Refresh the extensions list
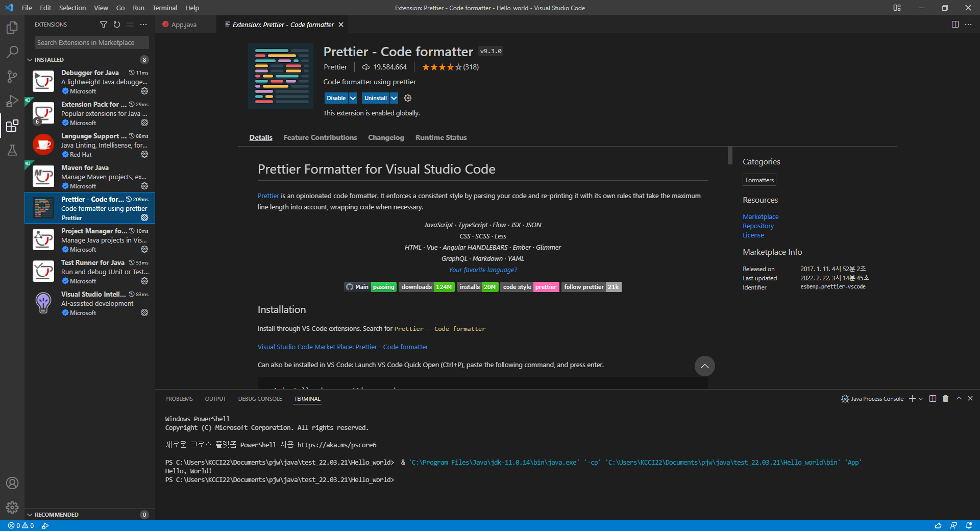Screen dimensions: 980x531 tap(117, 25)
